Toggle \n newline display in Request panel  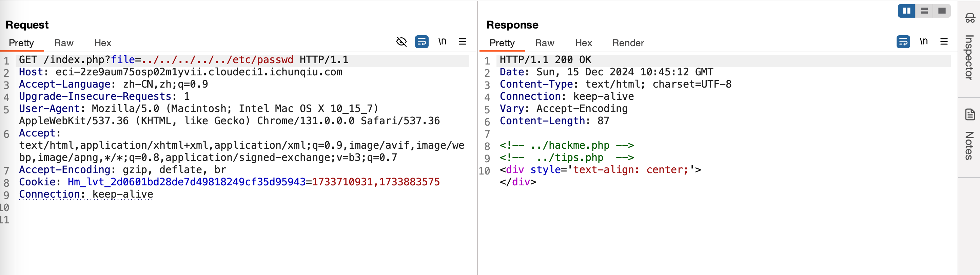[442, 41]
